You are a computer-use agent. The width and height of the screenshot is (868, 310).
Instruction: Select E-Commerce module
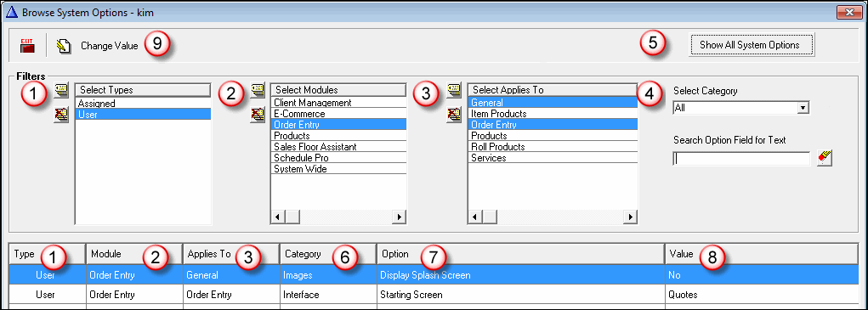click(339, 113)
